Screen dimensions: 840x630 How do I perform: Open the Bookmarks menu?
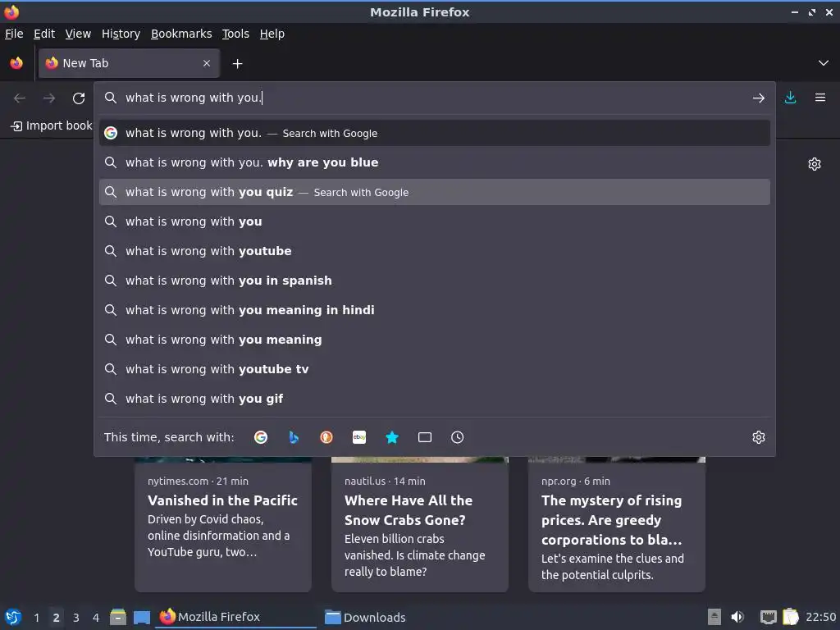(181, 34)
